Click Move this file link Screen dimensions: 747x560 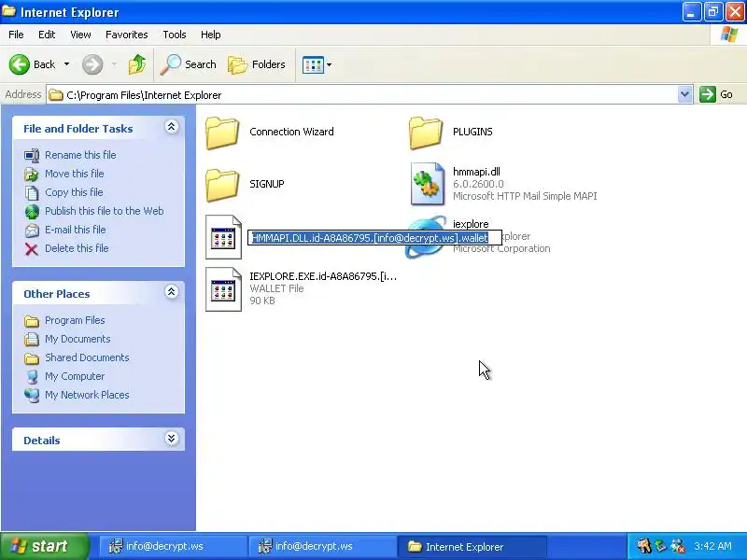75,174
